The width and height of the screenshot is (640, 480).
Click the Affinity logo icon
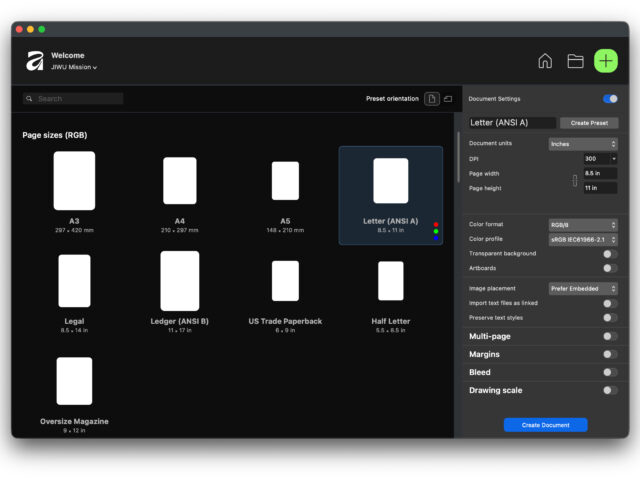pos(35,61)
